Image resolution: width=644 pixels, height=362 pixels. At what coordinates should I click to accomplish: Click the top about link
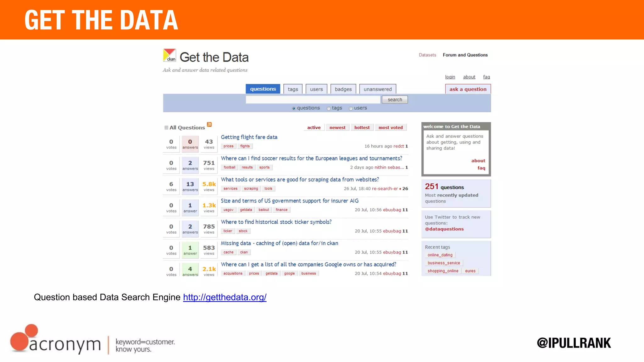point(469,77)
